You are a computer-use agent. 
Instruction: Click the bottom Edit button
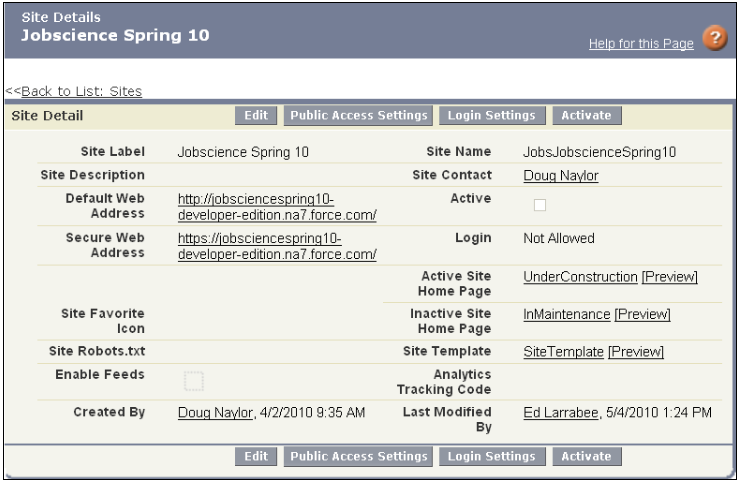(256, 457)
